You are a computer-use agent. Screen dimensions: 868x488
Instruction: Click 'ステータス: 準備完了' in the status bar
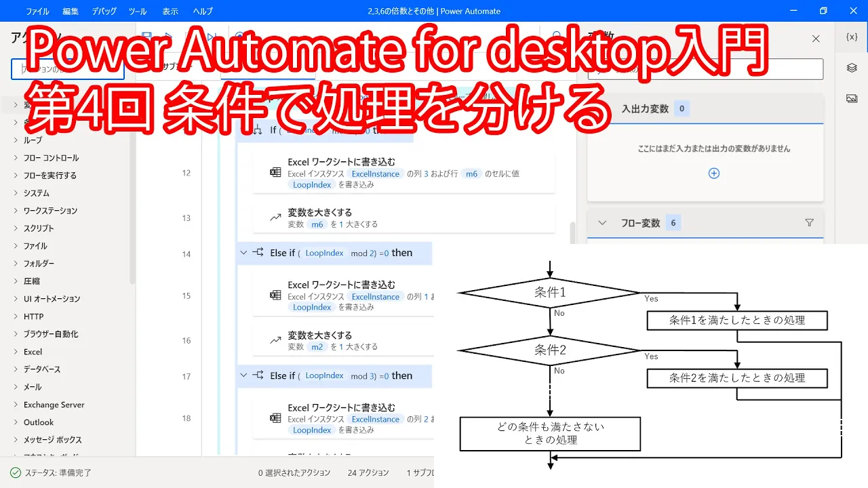coord(58,473)
